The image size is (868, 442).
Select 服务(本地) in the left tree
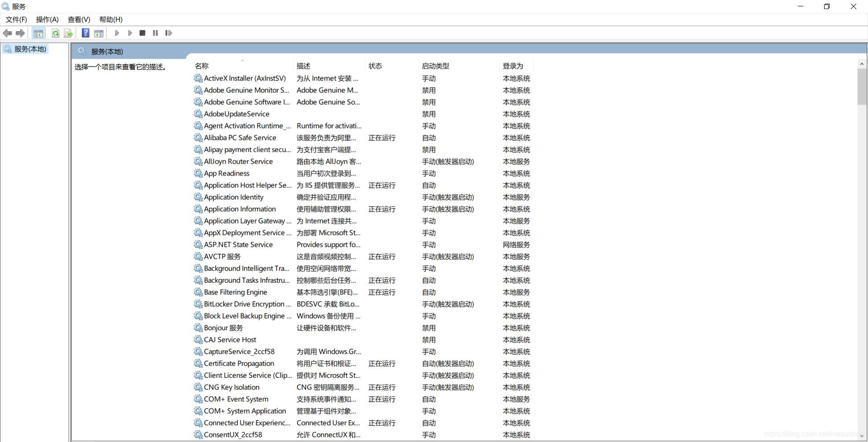pyautogui.click(x=30, y=49)
